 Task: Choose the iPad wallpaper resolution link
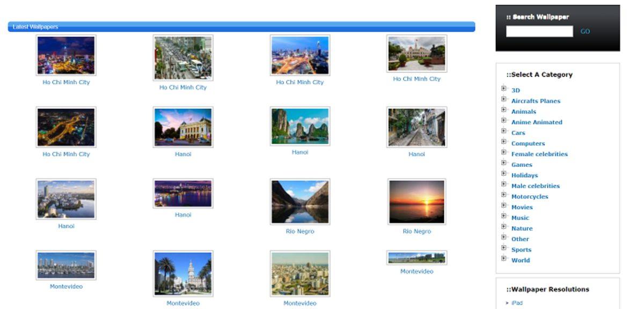tap(517, 303)
